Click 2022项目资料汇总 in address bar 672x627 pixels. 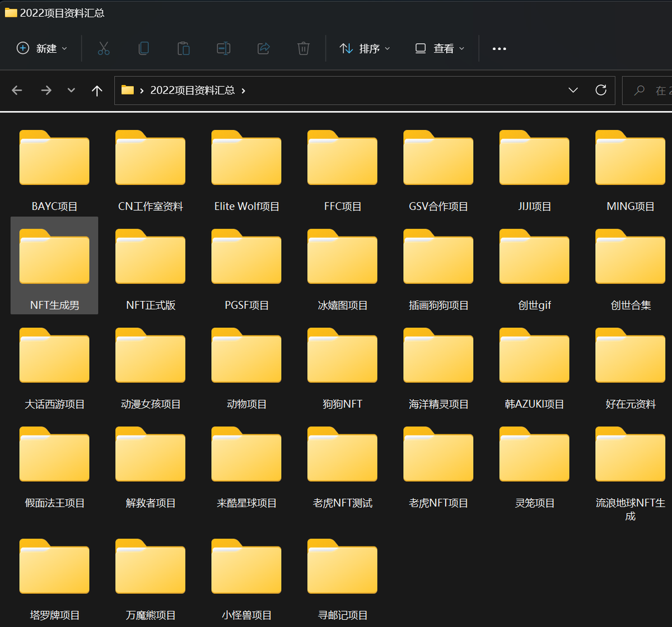click(x=193, y=90)
